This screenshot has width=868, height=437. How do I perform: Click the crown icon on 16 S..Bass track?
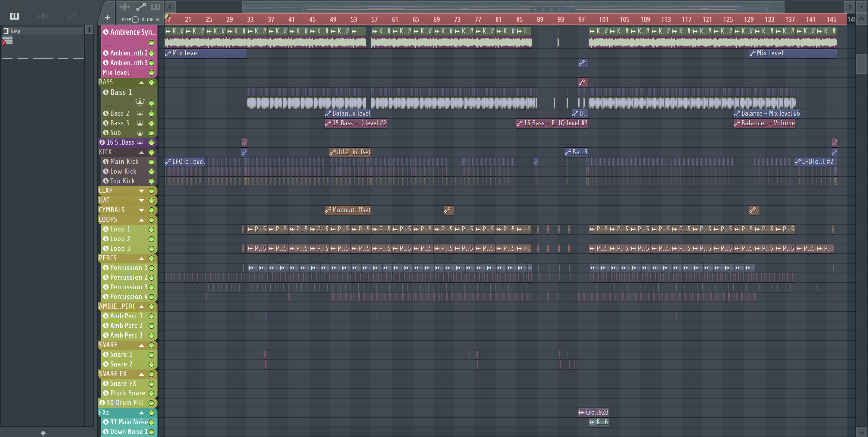(x=140, y=143)
